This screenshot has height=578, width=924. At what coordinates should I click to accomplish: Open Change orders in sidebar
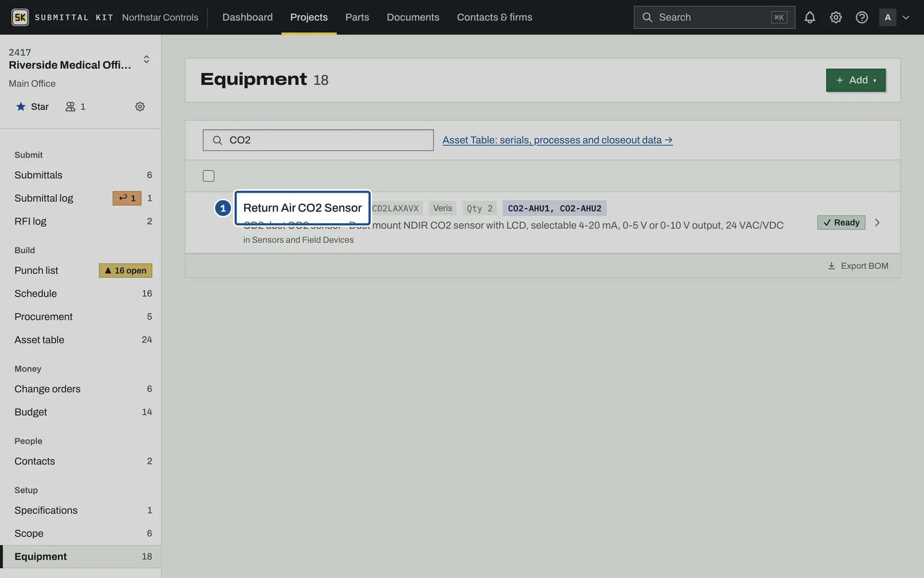81,389
